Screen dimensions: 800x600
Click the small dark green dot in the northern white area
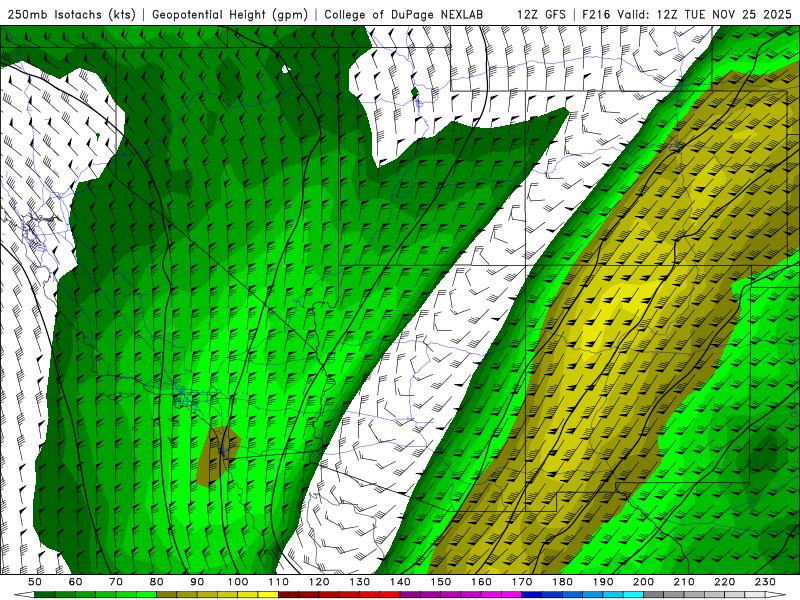(414, 93)
